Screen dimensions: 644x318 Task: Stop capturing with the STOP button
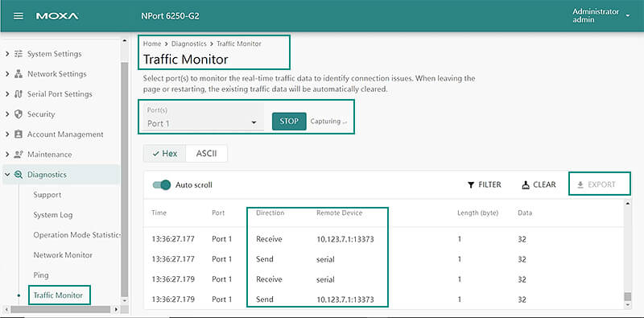289,122
